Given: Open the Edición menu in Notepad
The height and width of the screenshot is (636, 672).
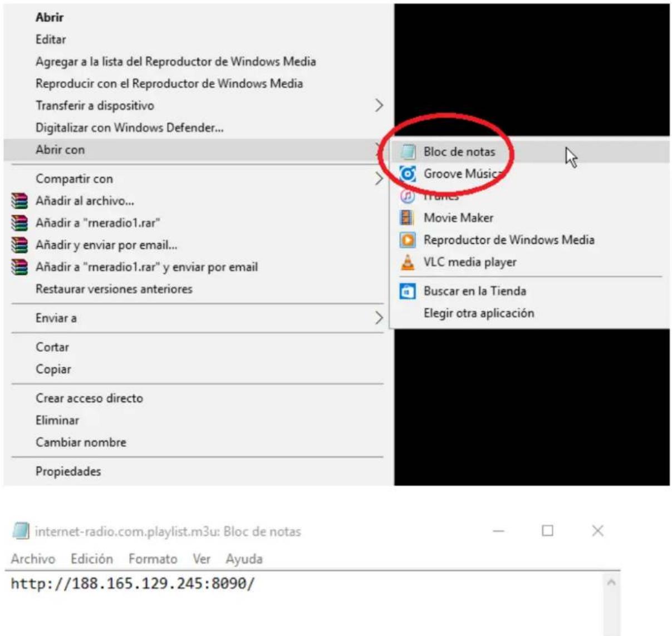Looking at the screenshot, I should (x=92, y=559).
